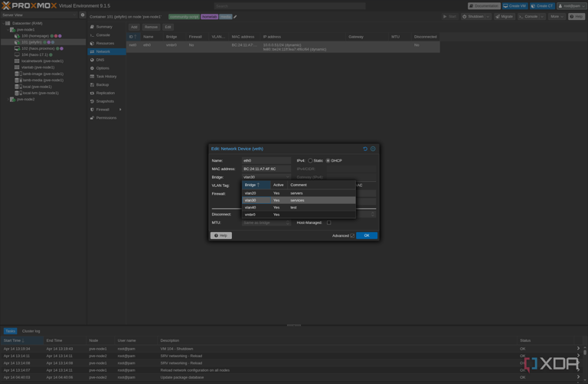Open lamb-media (pve-node1) storage
Viewport: 588px width, 384px height.
pos(43,80)
